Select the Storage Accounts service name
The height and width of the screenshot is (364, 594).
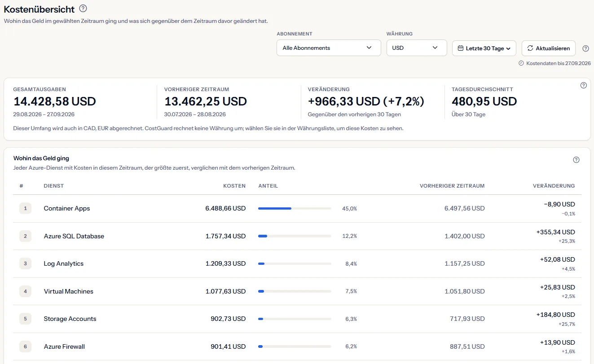click(70, 319)
